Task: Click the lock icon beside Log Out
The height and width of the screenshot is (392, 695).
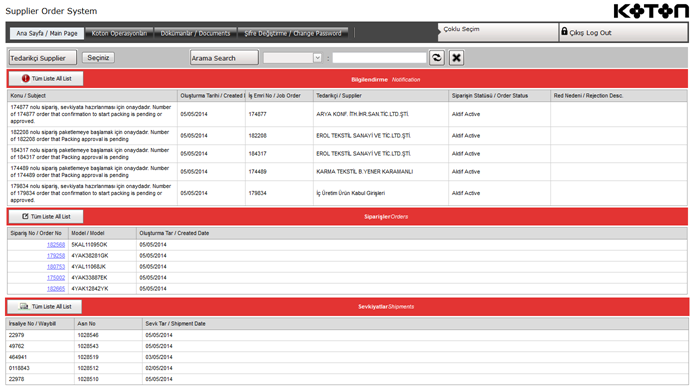Action: (x=564, y=31)
